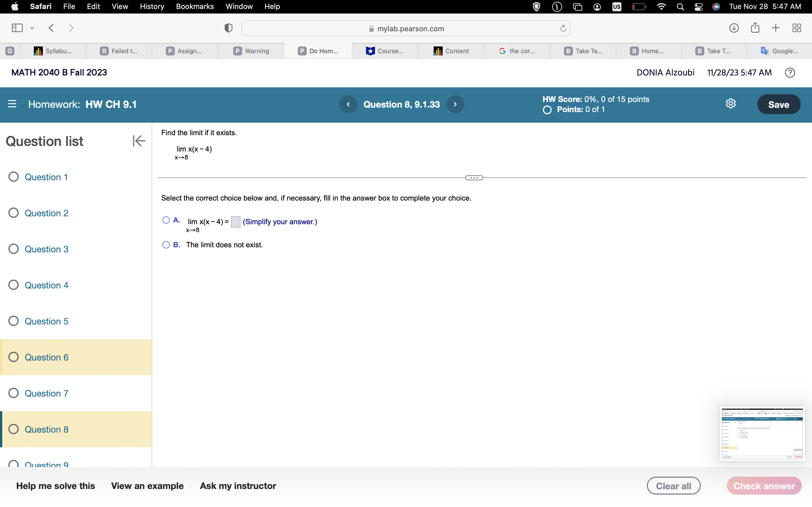
Task: Go to next question arrow
Action: 455,104
